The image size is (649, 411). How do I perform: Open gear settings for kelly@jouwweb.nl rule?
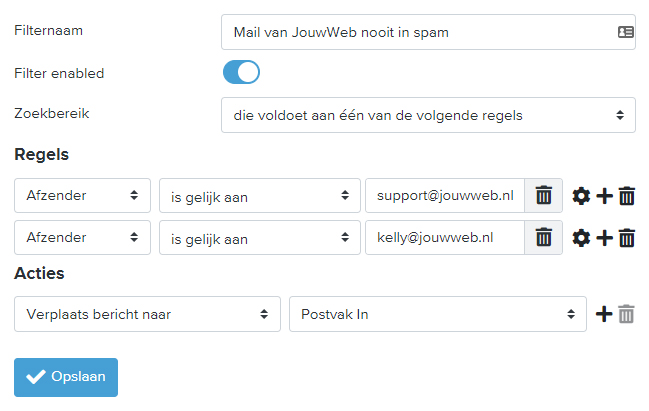pos(581,238)
